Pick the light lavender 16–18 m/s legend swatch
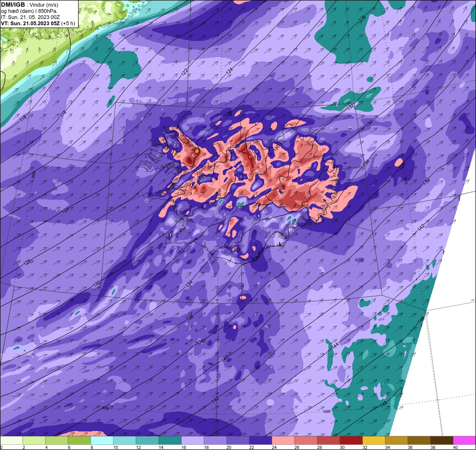 point(192,440)
